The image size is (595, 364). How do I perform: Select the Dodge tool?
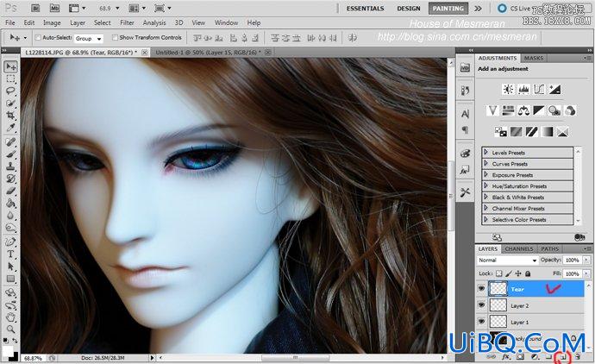coord(10,228)
